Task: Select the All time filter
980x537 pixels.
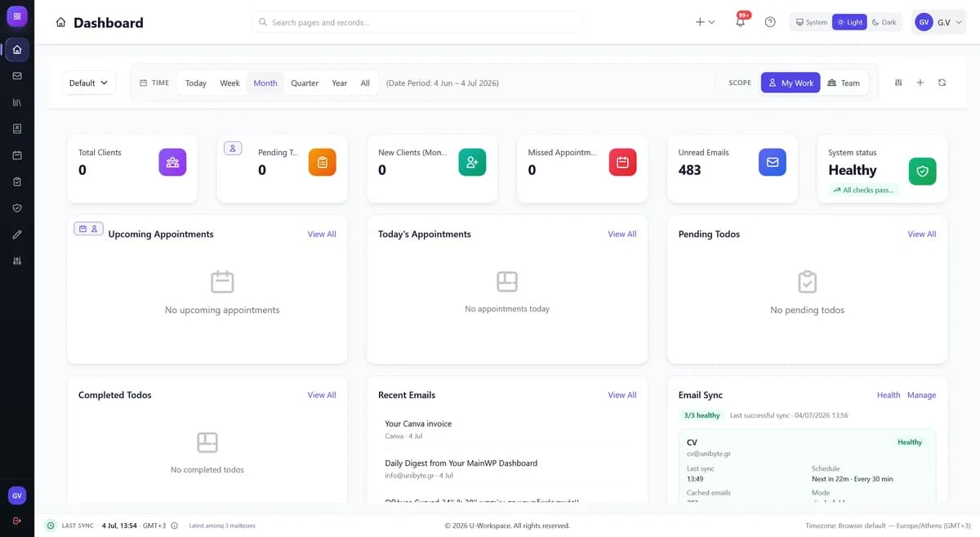Action: tap(365, 83)
